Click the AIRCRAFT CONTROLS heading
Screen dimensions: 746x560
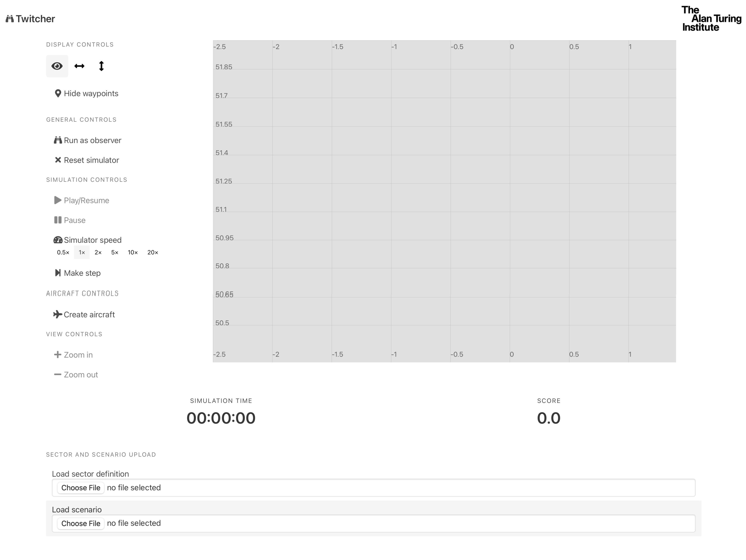point(82,293)
